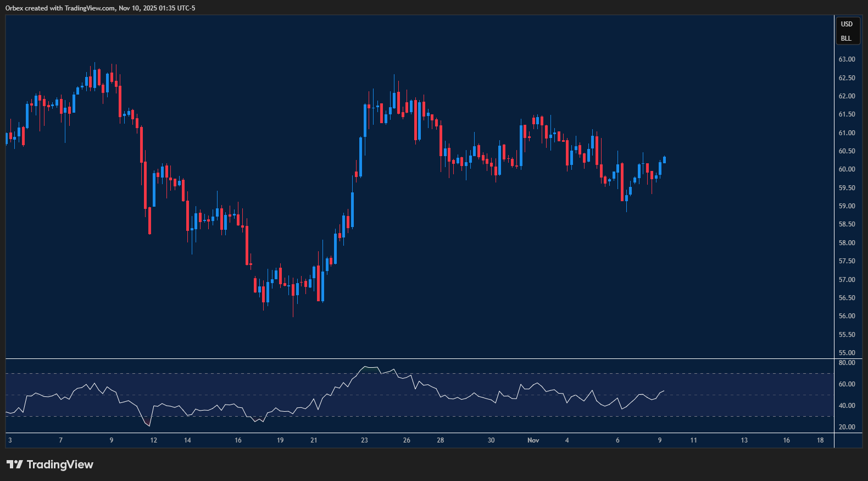Click the 80.00 RSI scale label
Viewport: 868px width, 481px height.
coord(847,363)
